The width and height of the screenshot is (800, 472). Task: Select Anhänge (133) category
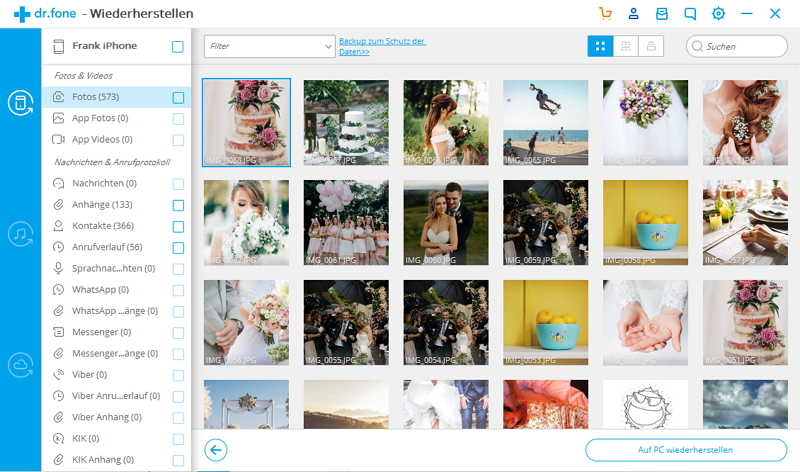pos(116,205)
